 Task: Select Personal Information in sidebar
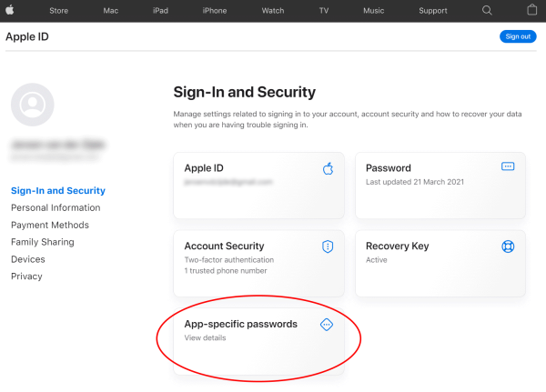tap(56, 208)
